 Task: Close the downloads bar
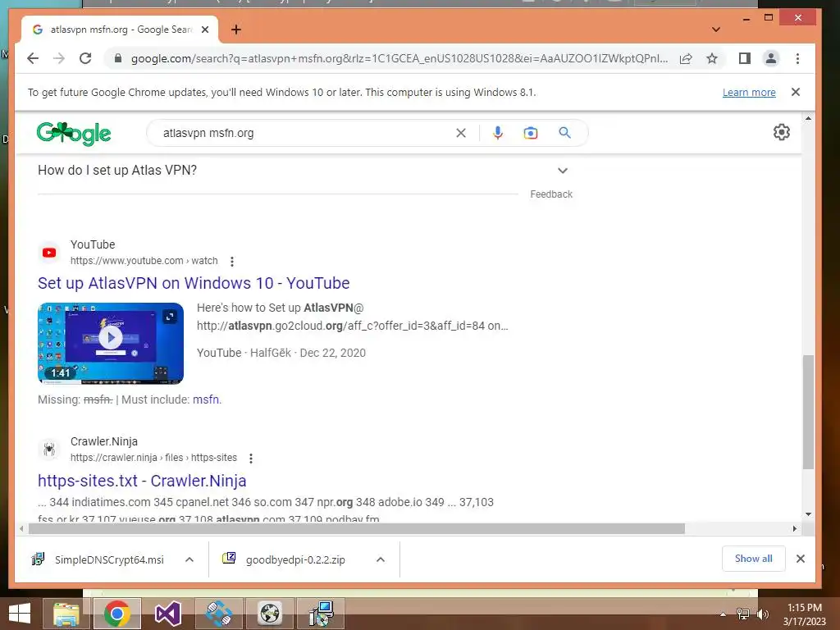801,559
